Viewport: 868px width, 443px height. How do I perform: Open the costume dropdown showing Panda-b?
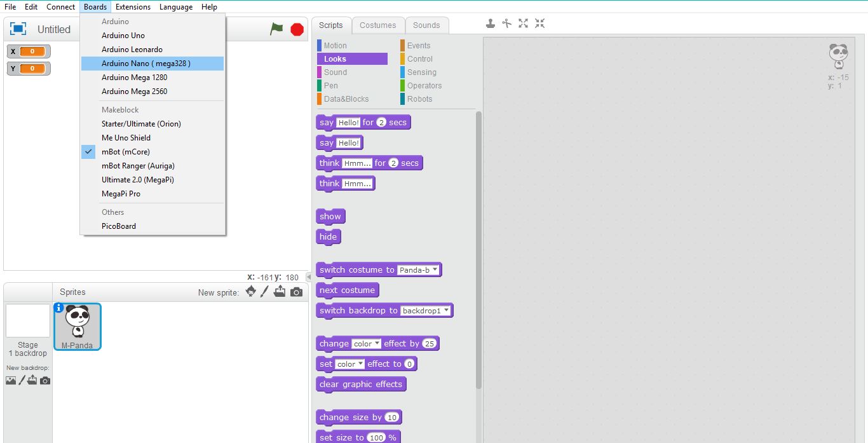tap(418, 270)
